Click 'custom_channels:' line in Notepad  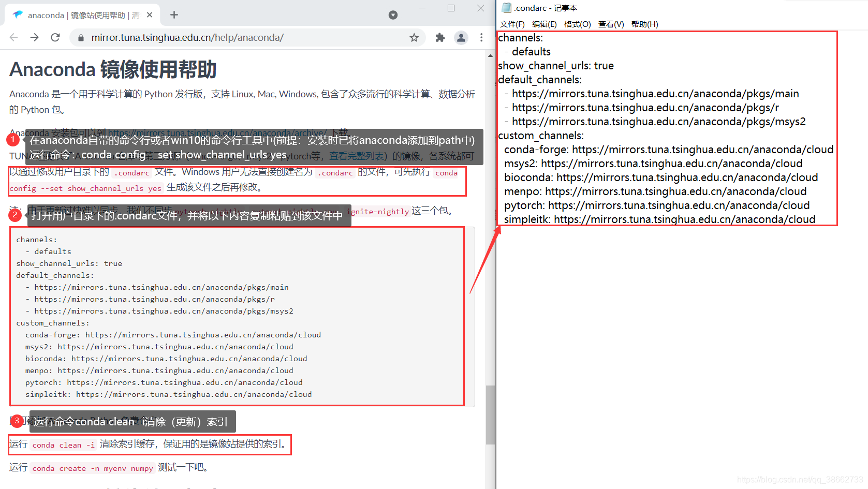coord(541,136)
